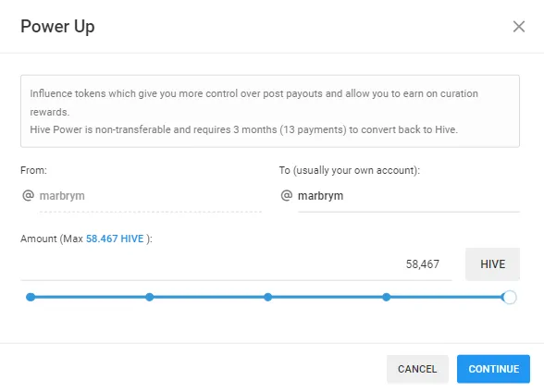Click the CANCEL button
Image resolution: width=544 pixels, height=392 pixels.
click(417, 369)
